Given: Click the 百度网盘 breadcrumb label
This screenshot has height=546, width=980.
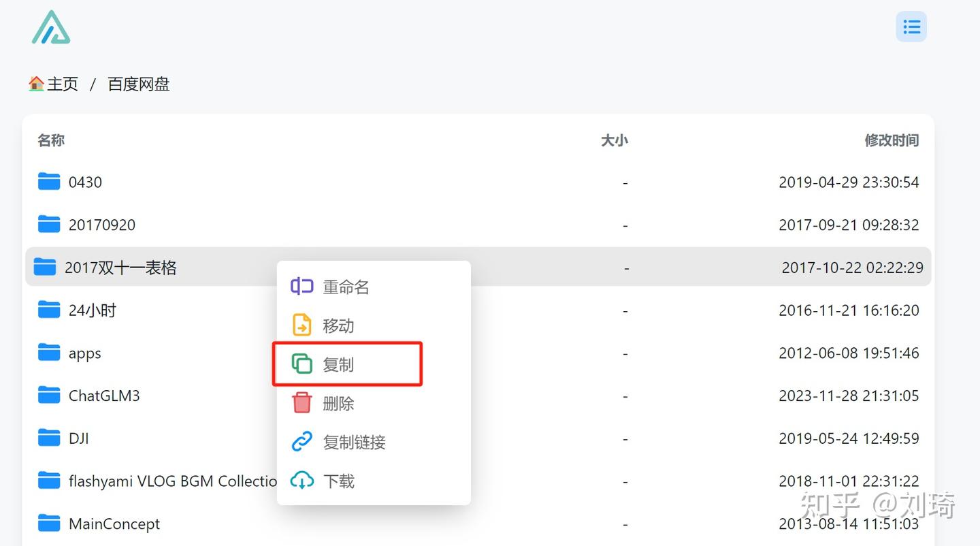Looking at the screenshot, I should (137, 84).
